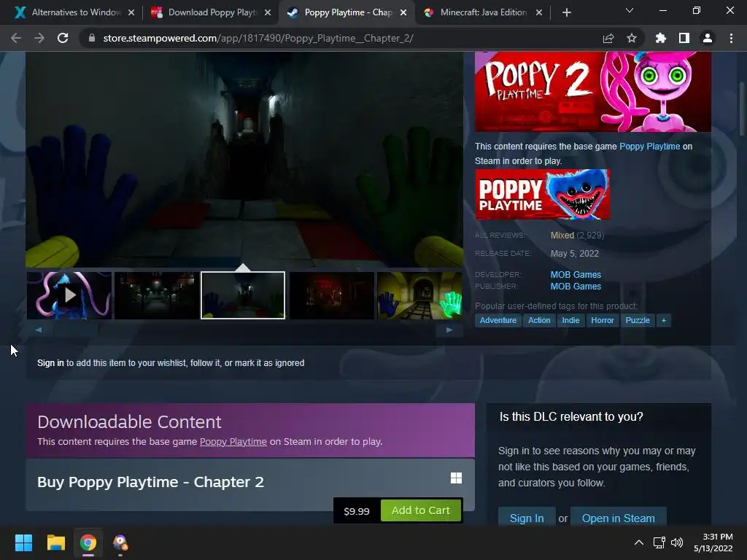Move thumbnail strip right with arrow
Screen dimensions: 747x560
tap(449, 330)
